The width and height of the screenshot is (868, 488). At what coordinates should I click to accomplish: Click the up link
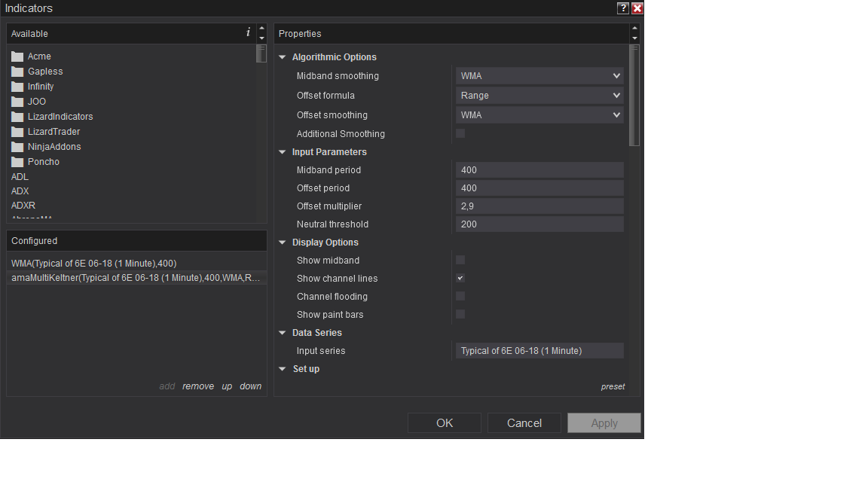(227, 386)
